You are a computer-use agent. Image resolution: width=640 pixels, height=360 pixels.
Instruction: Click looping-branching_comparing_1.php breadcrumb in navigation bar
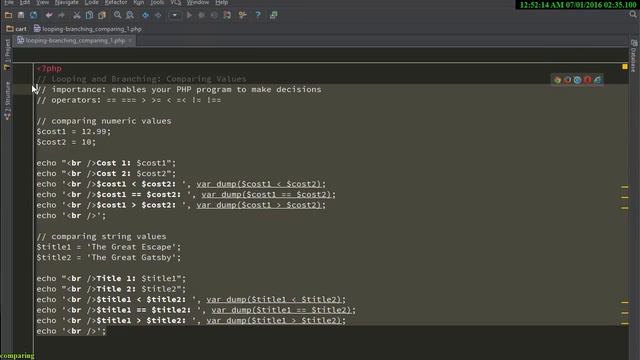88,29
